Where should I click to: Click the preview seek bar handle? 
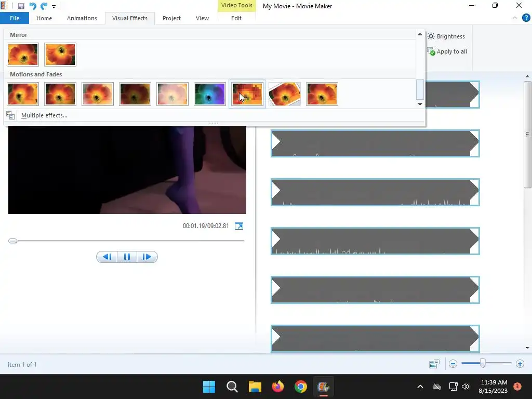(x=13, y=241)
